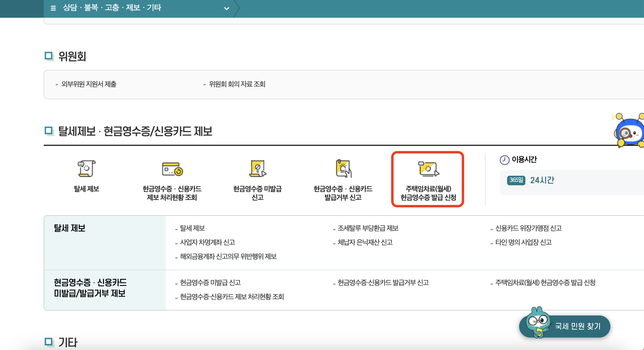This screenshot has width=644, height=350.
Task: Open 위원회 회의 자료 조회 link
Action: coord(237,84)
